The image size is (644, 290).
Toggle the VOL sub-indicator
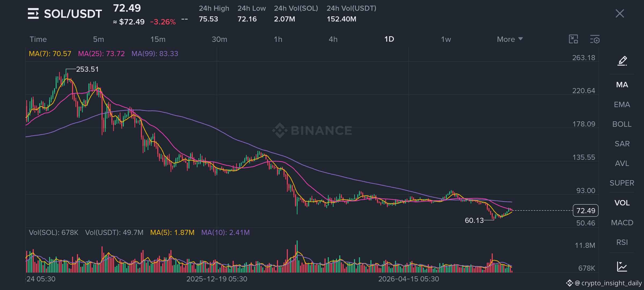[622, 203]
